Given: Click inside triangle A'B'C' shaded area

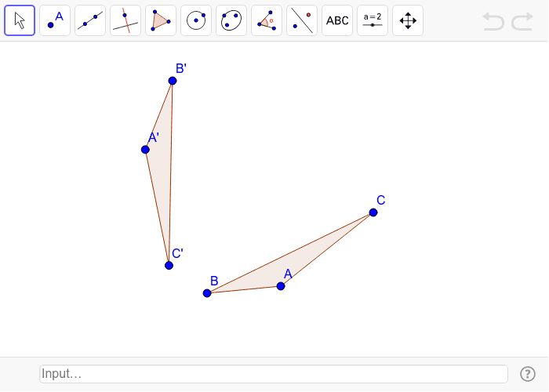Looking at the screenshot, I should [162, 165].
